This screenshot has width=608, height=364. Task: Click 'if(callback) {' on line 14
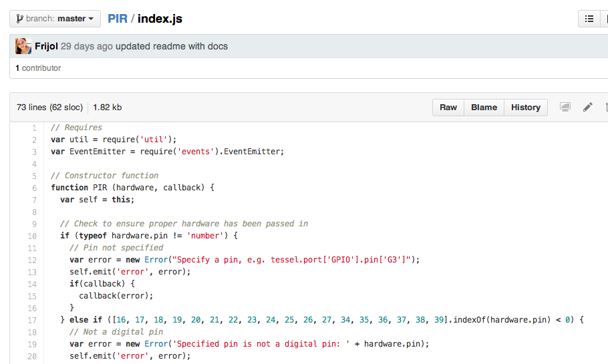pos(102,284)
